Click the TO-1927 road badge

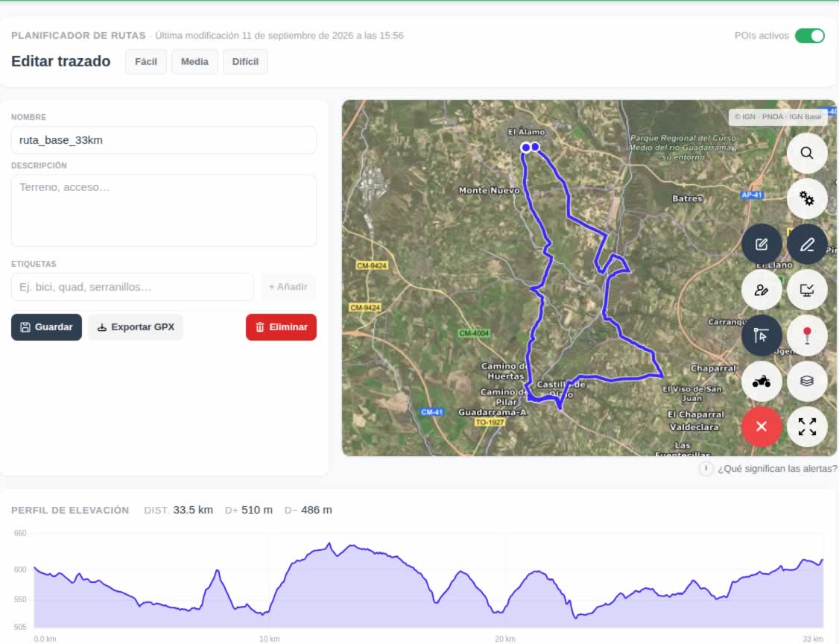[490, 423]
